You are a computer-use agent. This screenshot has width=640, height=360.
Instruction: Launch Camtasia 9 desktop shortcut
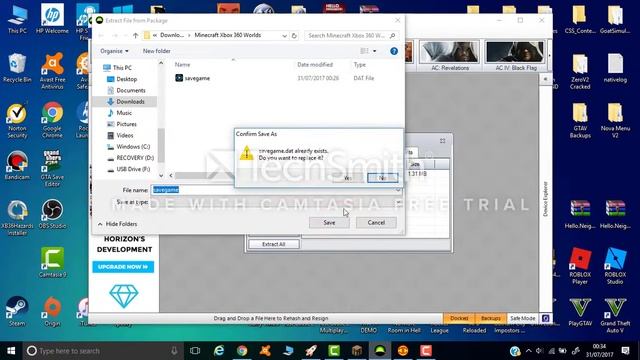[x=52, y=263]
